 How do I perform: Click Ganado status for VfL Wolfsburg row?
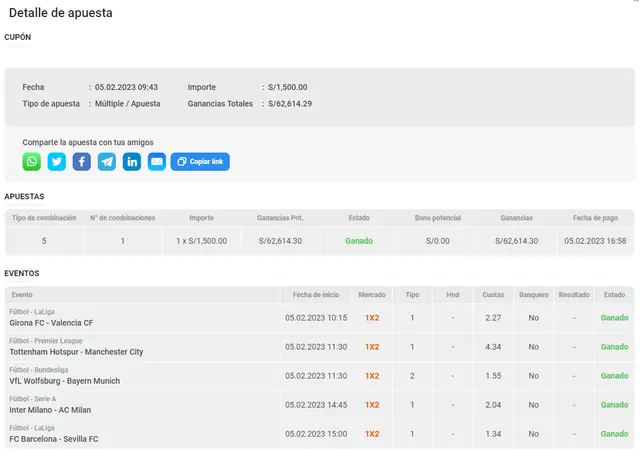point(614,376)
